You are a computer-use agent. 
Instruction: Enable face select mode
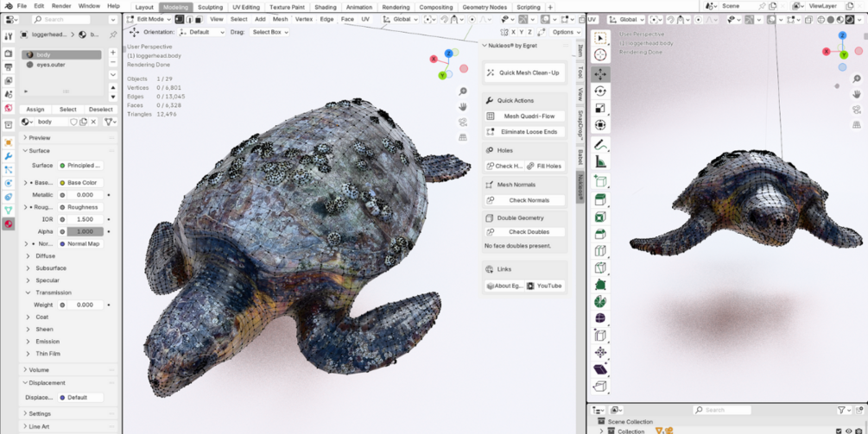click(198, 19)
